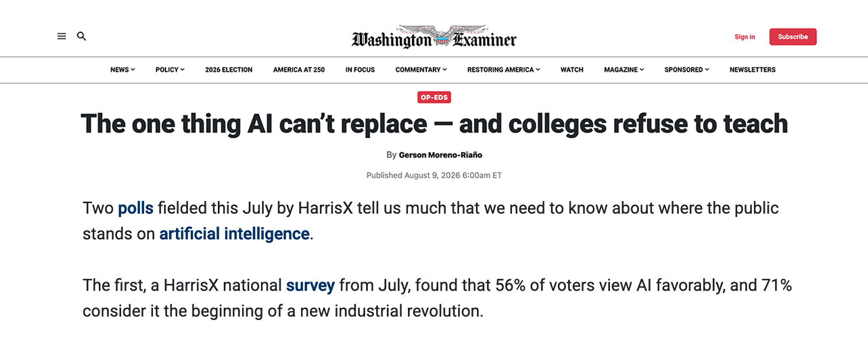Go to the Newsletters page
This screenshot has width=868, height=346.
click(x=752, y=70)
